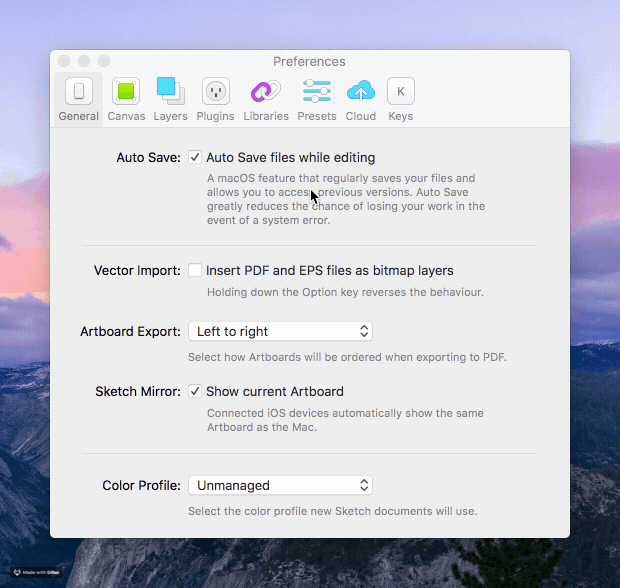Click the 'Color Profile:' label
Image resolution: width=620 pixels, height=588 pixels.
[x=142, y=485]
